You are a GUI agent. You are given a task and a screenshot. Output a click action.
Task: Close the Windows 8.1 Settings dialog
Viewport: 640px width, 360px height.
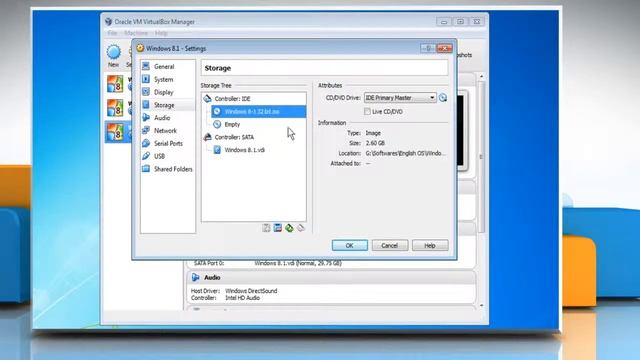coord(444,48)
